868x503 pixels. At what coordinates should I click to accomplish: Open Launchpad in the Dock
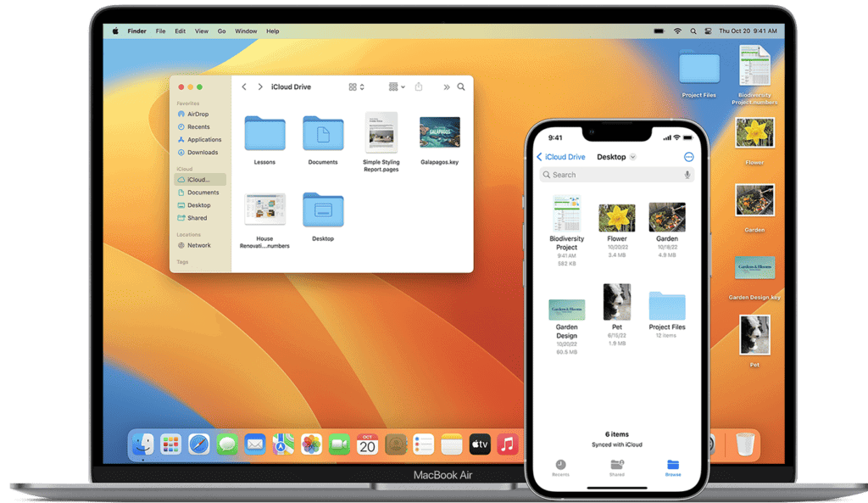click(170, 444)
